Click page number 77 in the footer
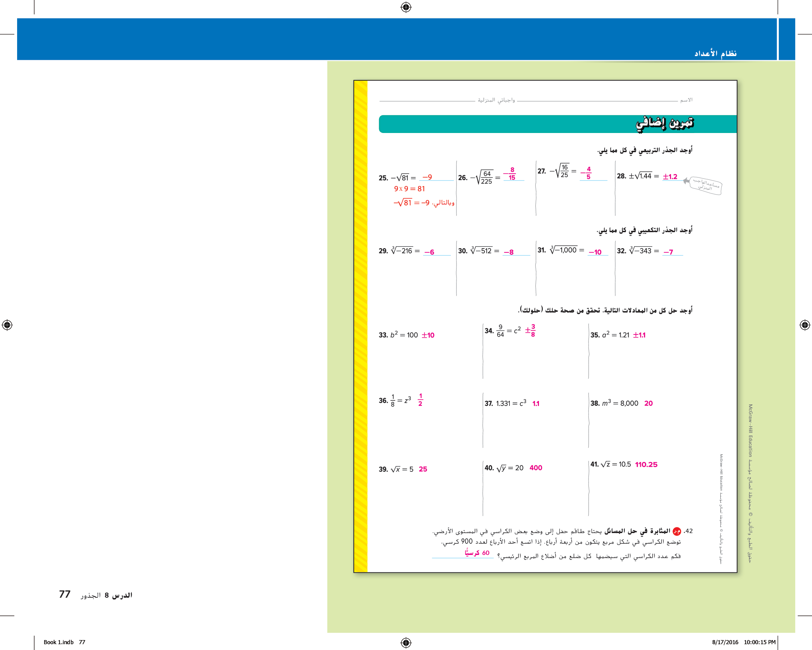812x650 pixels. (x=65, y=594)
